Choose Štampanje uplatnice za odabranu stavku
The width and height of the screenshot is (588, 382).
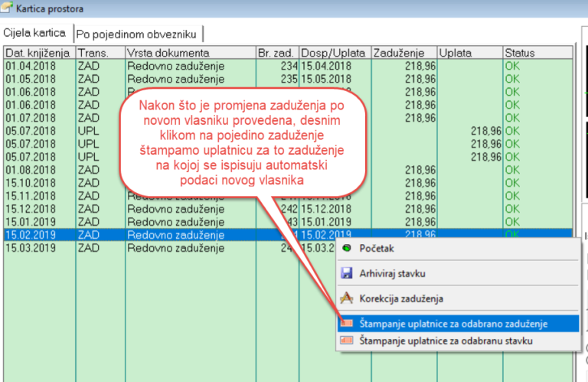point(446,341)
